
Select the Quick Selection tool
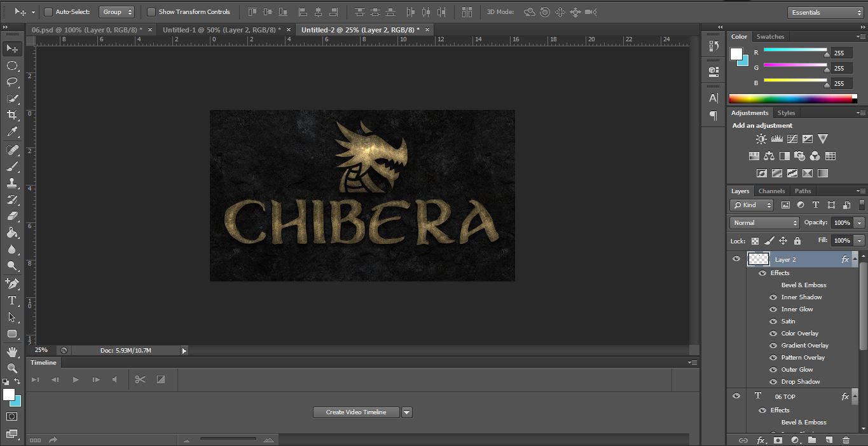[x=12, y=98]
